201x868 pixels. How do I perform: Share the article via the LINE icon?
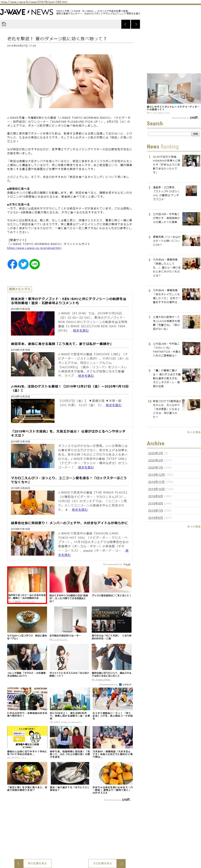coord(34,264)
